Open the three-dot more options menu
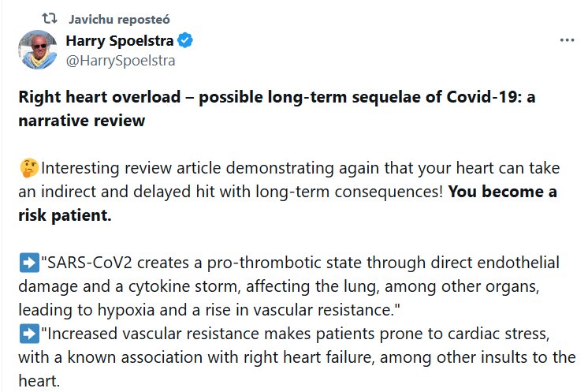 click(567, 41)
